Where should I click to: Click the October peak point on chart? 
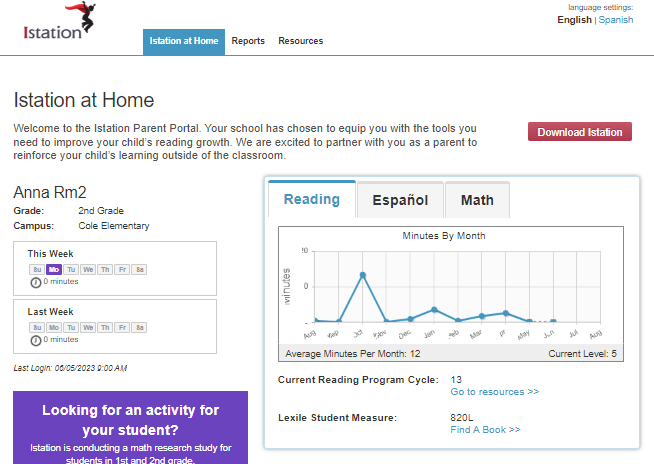362,275
